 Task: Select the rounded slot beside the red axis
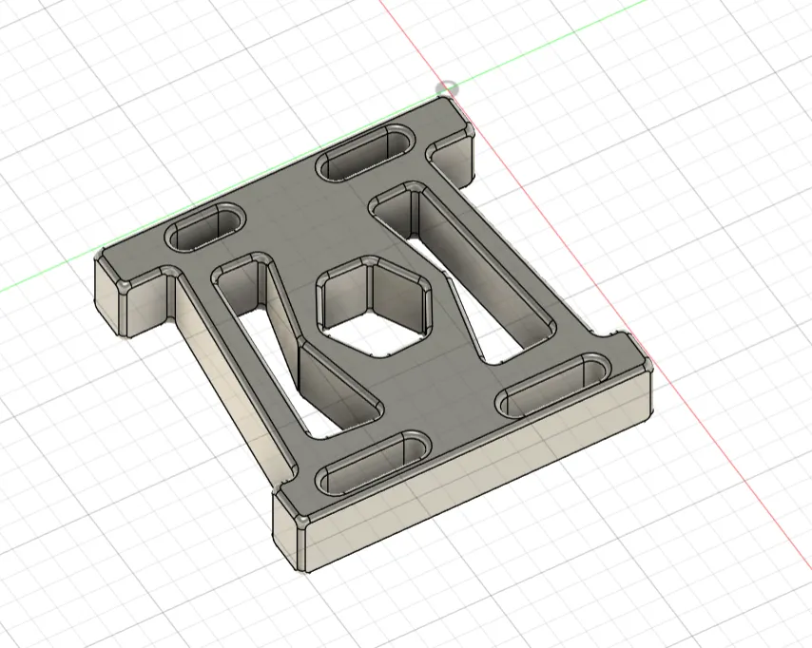(553, 386)
